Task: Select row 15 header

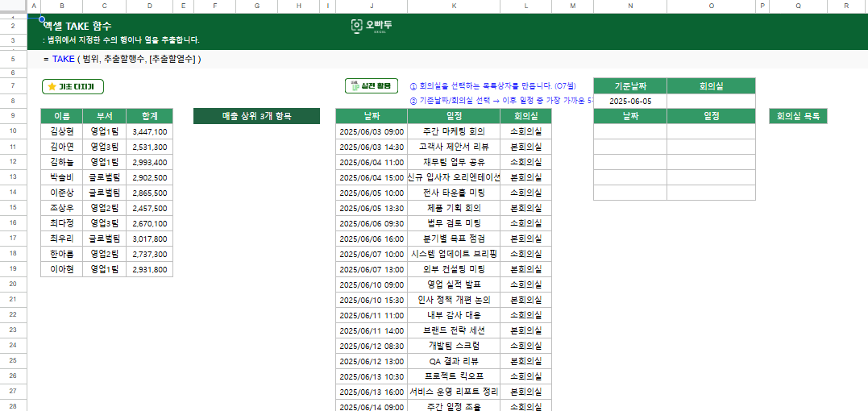Action: pyautogui.click(x=13, y=209)
